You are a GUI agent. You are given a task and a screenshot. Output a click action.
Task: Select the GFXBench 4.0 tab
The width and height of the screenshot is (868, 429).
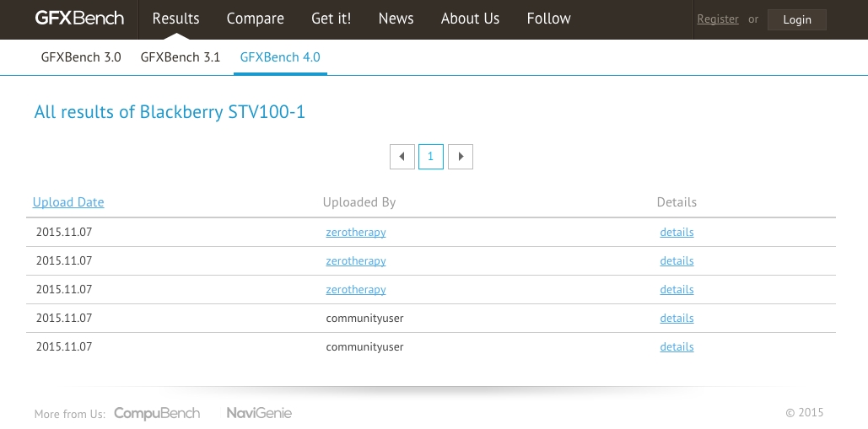[280, 57]
